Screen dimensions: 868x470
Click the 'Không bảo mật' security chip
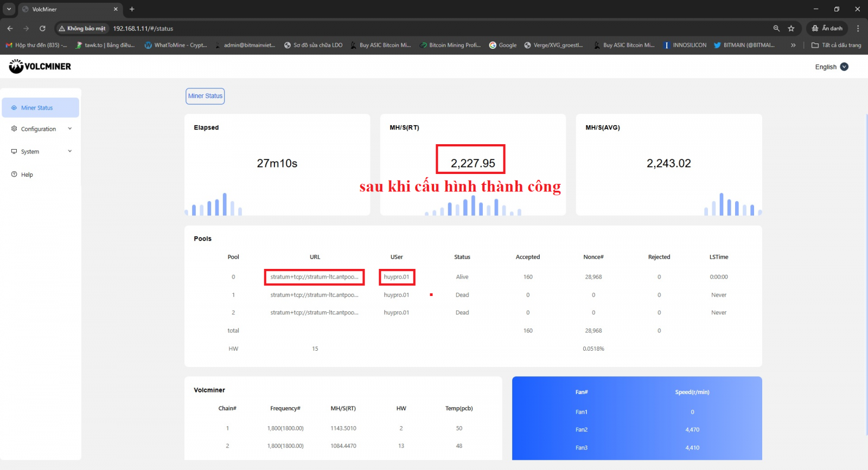click(x=82, y=28)
